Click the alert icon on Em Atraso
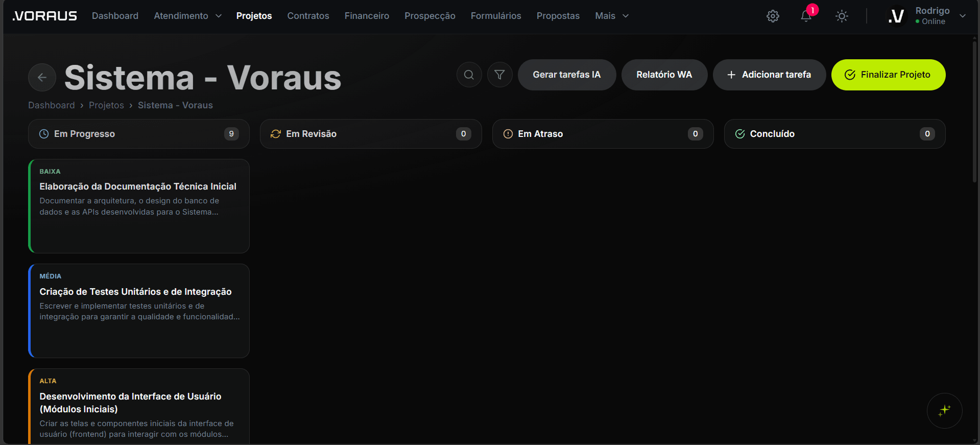980x445 pixels. pyautogui.click(x=508, y=134)
